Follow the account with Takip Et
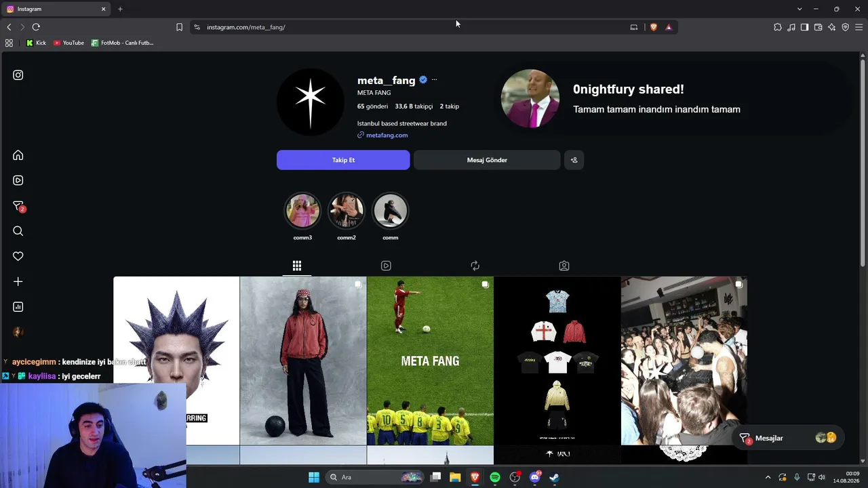Screen dimensions: 868x488 click(343, 160)
